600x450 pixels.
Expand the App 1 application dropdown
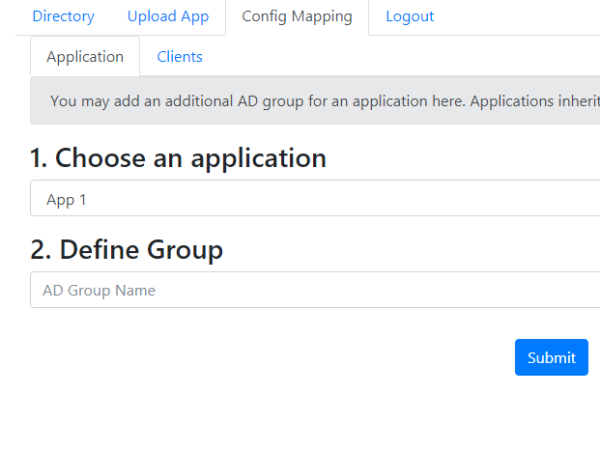tap(315, 198)
